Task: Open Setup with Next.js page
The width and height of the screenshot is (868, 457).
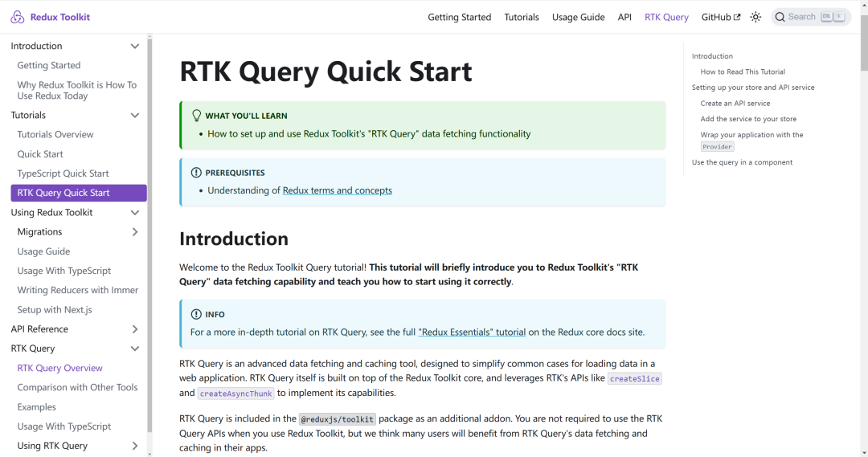Action: point(55,310)
